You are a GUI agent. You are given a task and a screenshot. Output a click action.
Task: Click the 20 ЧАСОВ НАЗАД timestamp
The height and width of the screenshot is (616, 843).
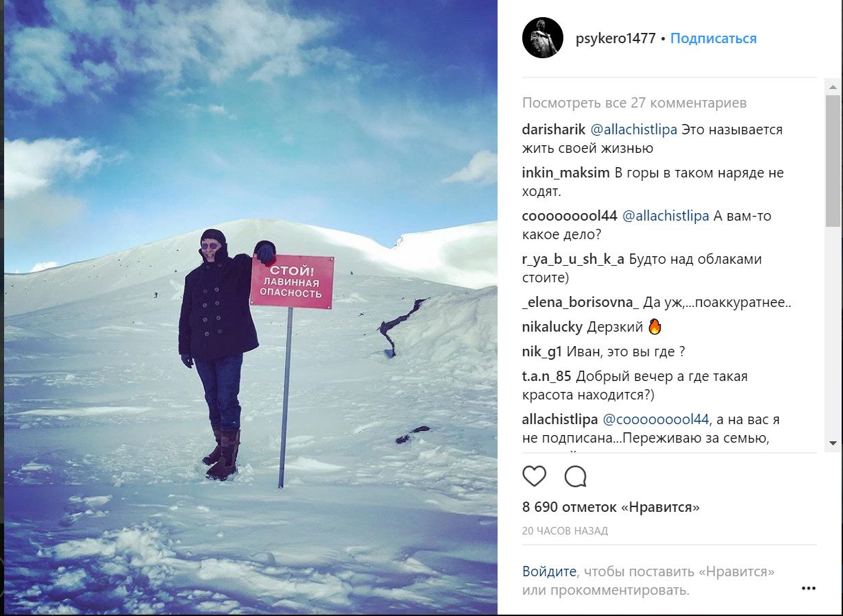(565, 531)
